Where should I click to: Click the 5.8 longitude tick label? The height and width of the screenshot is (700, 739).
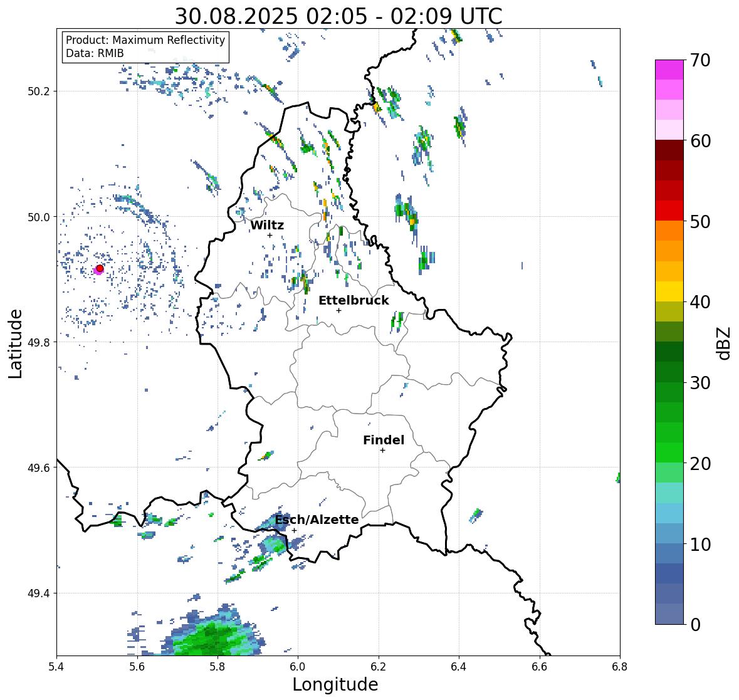218,667
